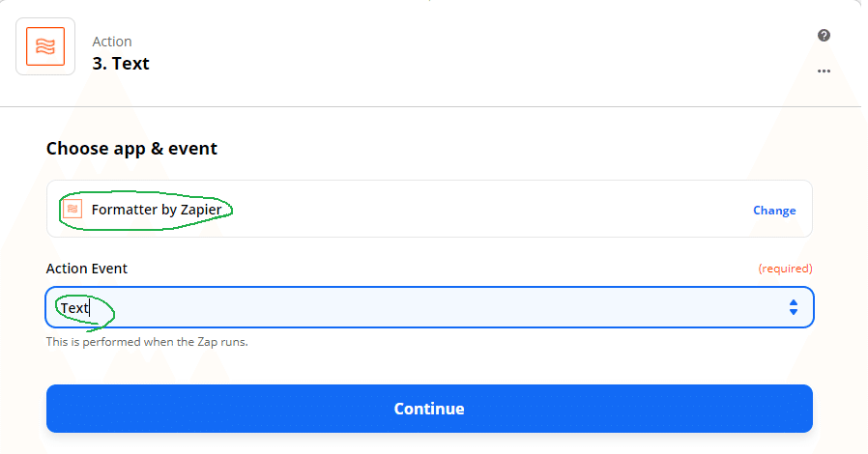
Task: Click the down arrow of Action Event selector
Action: click(793, 312)
